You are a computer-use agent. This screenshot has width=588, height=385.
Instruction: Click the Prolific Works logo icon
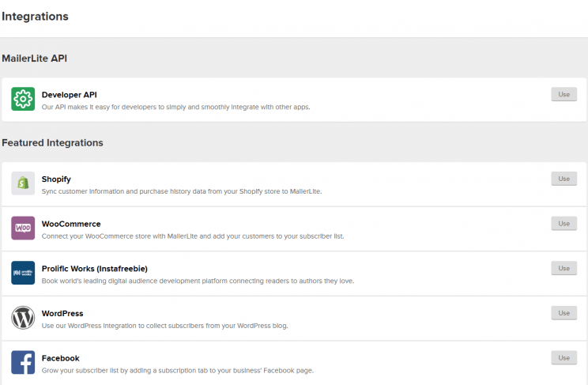click(23, 273)
